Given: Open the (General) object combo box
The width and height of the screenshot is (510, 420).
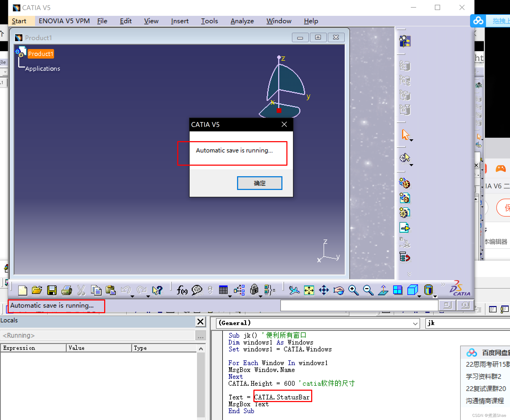Looking at the screenshot, I should point(415,323).
